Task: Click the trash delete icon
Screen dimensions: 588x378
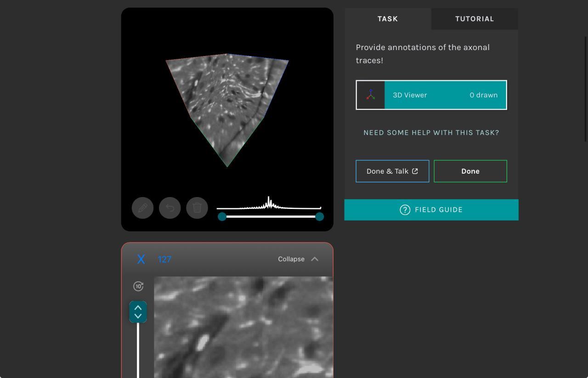Action: 197,208
